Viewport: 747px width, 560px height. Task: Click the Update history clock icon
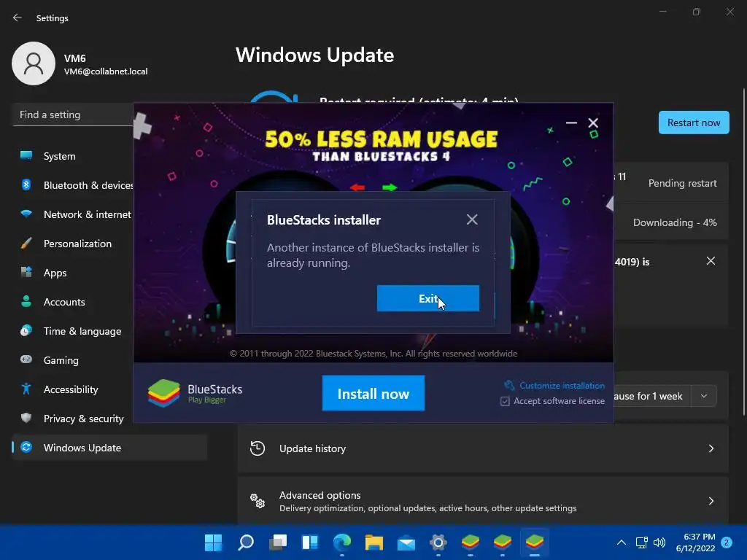pos(258,448)
